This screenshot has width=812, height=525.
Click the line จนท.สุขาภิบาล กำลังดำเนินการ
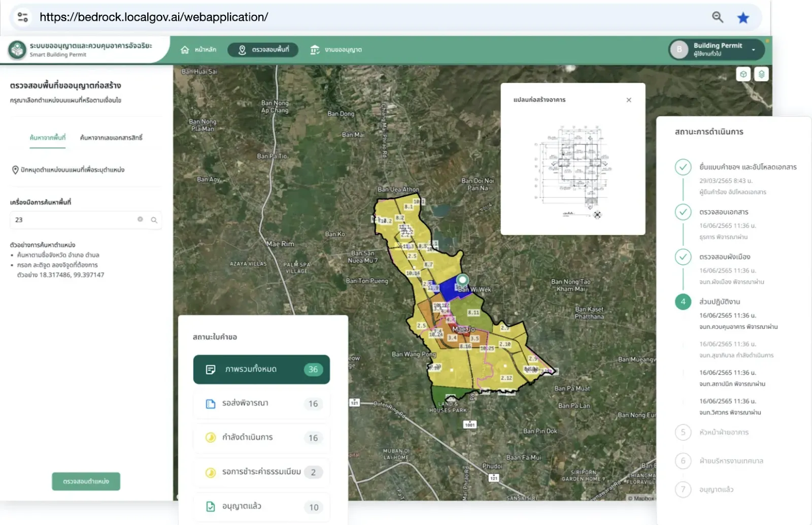click(x=736, y=355)
